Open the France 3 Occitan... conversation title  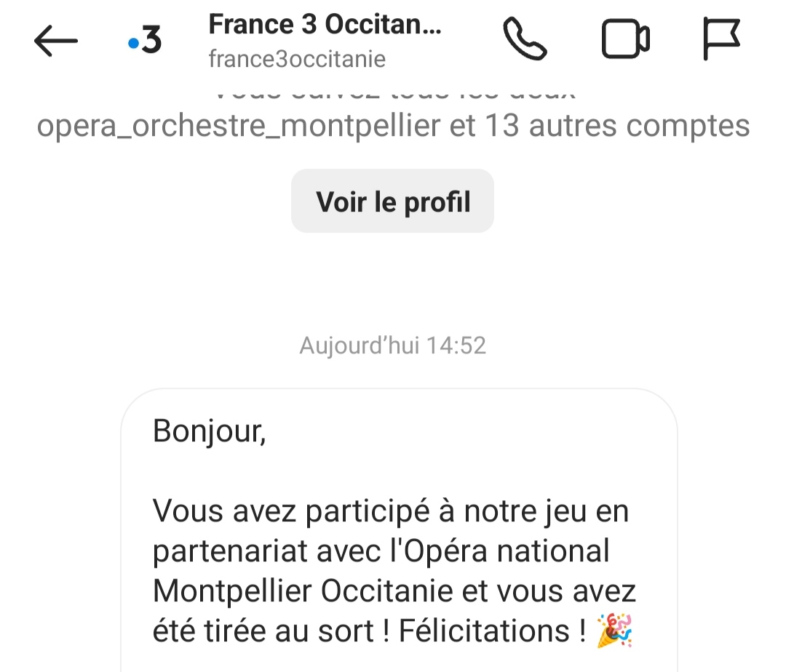point(325,24)
